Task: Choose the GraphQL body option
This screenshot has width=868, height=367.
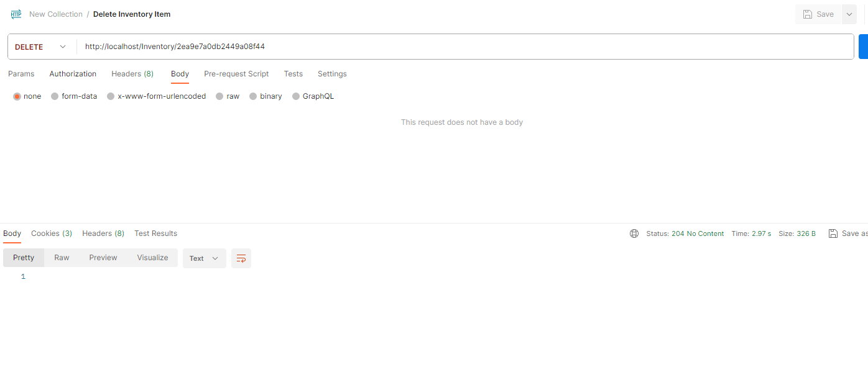Action: point(296,96)
